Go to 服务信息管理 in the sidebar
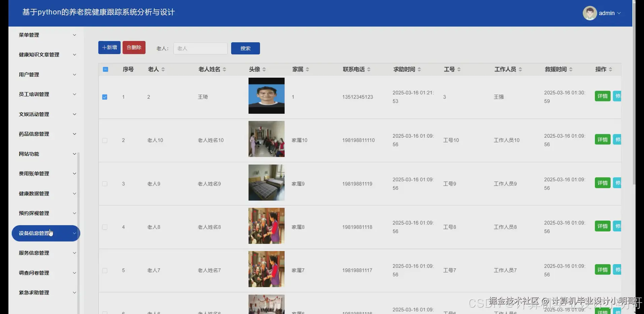Screen dimensions: 644x314 [46, 253]
